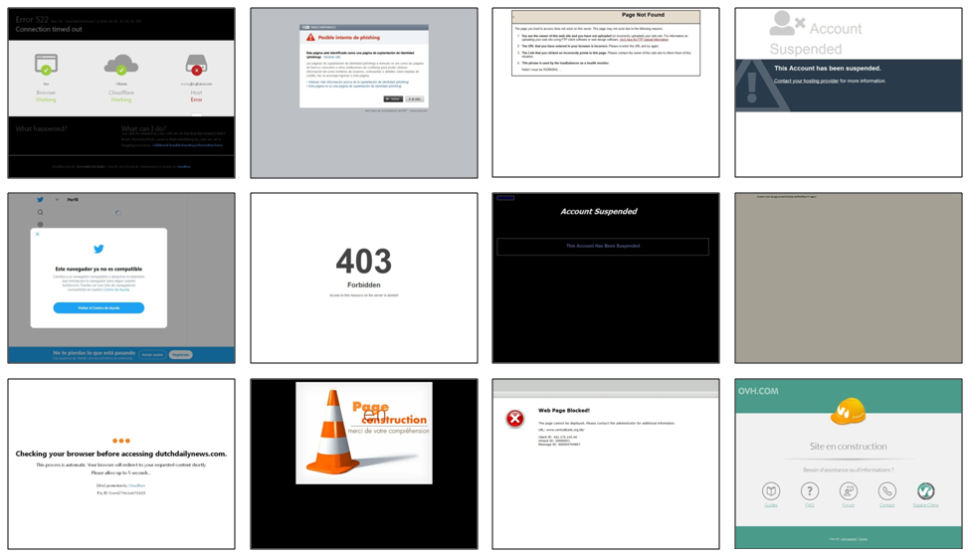Click the 'Site en construction' heading
The height and width of the screenshot is (560, 971).
[848, 446]
